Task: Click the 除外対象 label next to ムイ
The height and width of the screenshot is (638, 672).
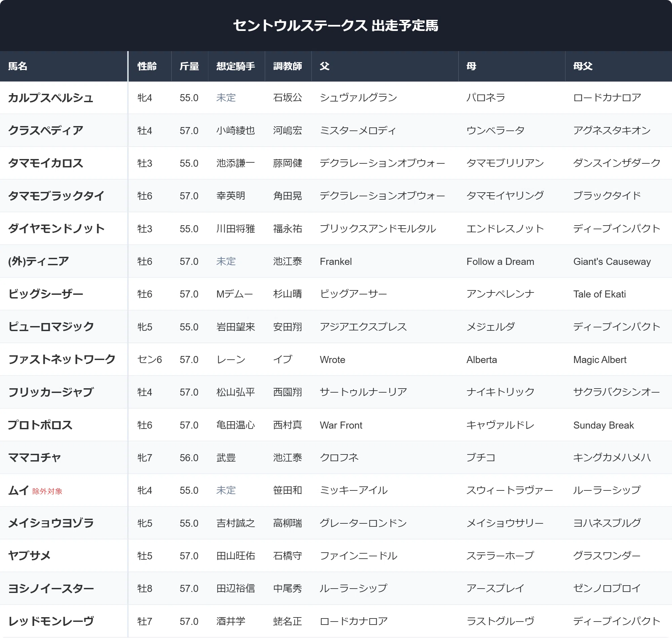Action: click(47, 491)
